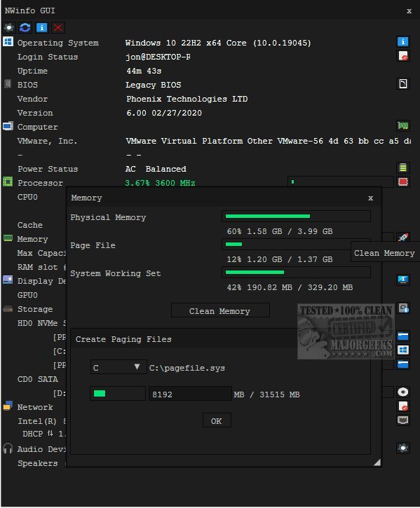Click the icon on Login Status row
Screen dimensions: 420x508
[402, 56]
